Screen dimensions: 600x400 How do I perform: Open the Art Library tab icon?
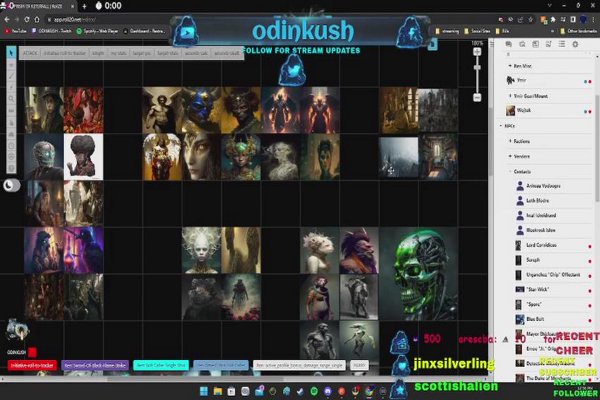(x=522, y=44)
